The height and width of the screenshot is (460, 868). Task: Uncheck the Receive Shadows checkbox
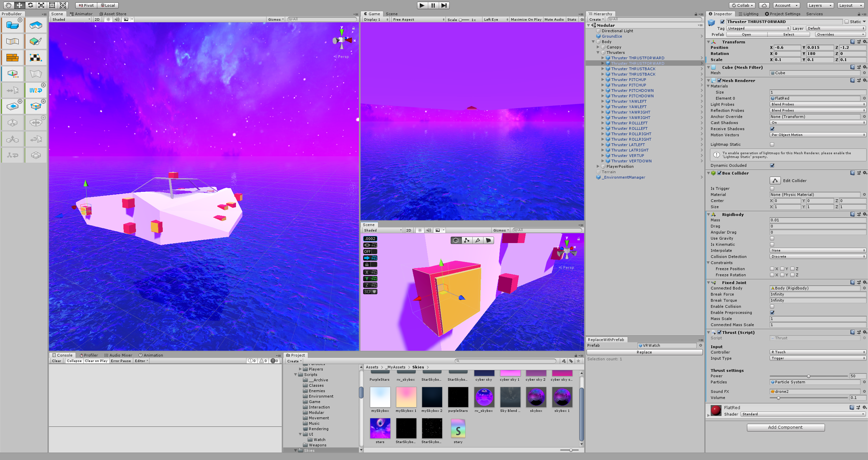[x=772, y=129]
